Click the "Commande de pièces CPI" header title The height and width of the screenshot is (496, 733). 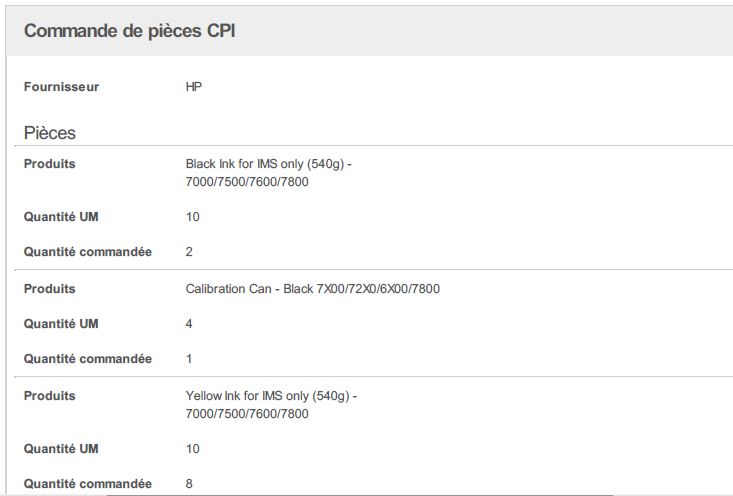[129, 31]
